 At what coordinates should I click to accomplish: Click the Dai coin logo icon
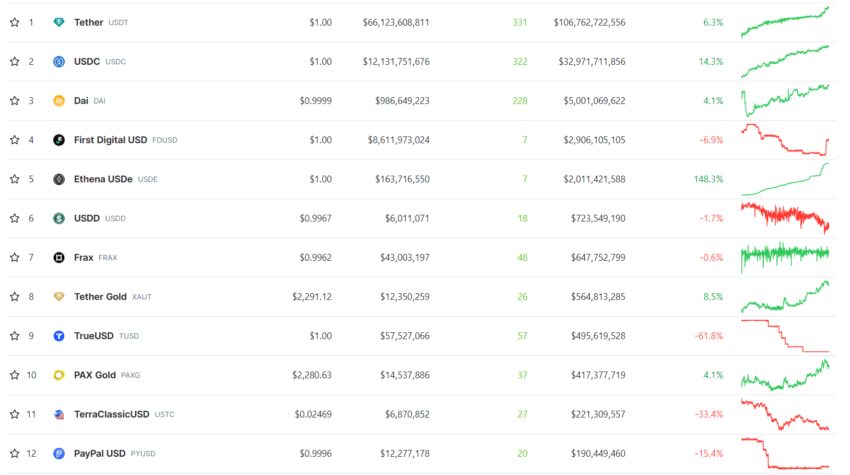click(x=59, y=100)
